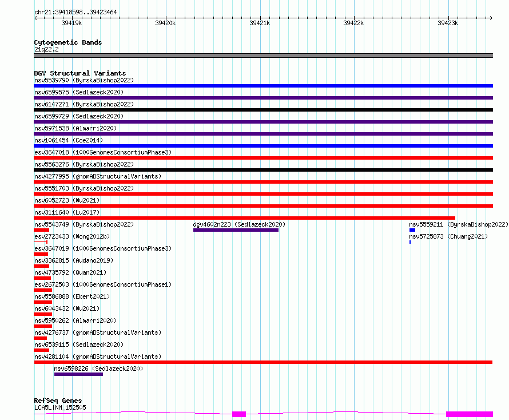Image resolution: width=509 pixels, height=420 pixels.
Task: Click nsv4735792 (Quan2021) label
Action: [x=70, y=272]
